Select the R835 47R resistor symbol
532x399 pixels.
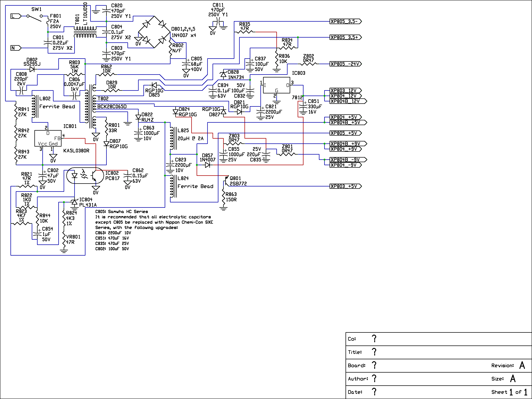point(245,32)
